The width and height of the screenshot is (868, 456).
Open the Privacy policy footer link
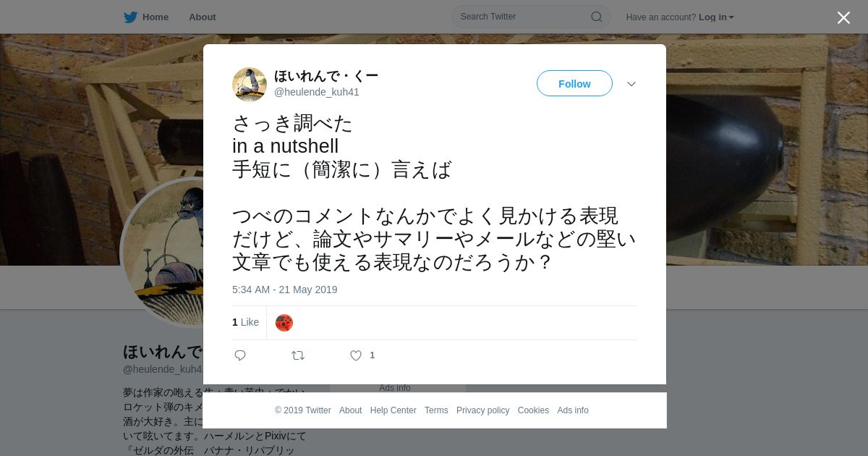tap(482, 410)
